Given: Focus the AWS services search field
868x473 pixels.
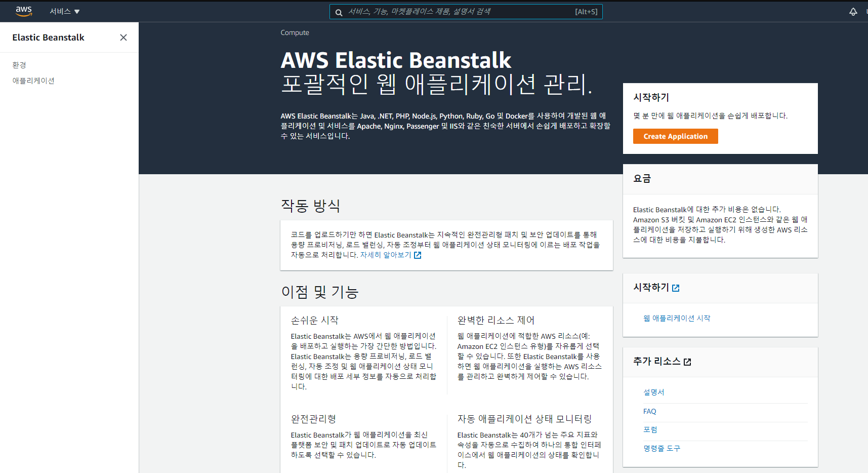Looking at the screenshot, I should 466,12.
